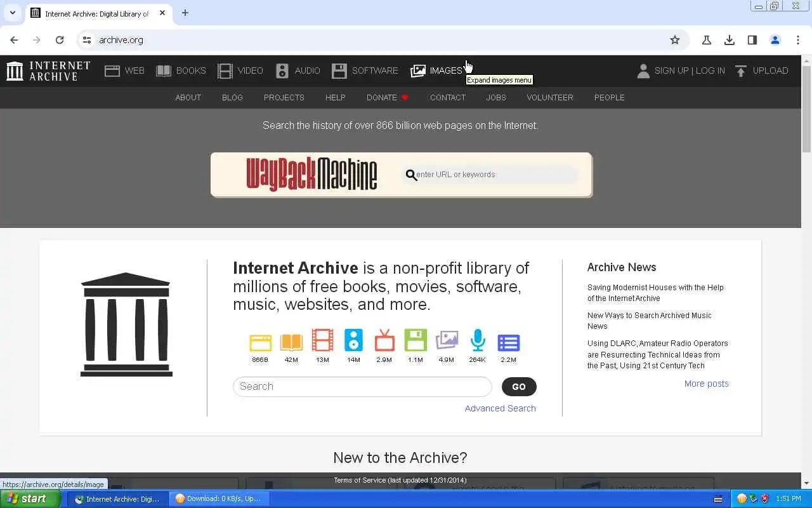Image resolution: width=812 pixels, height=508 pixels.
Task: Click the Upload arrow icon
Action: click(740, 70)
